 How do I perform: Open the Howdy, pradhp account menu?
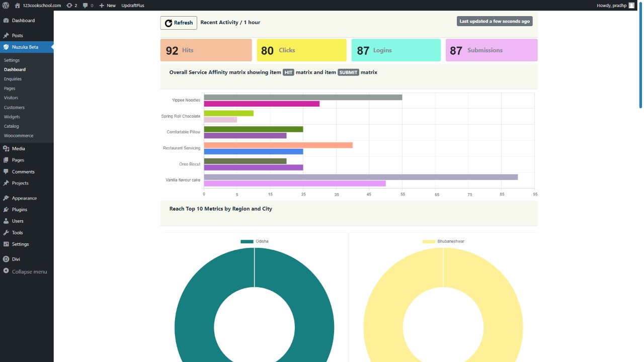611,5
